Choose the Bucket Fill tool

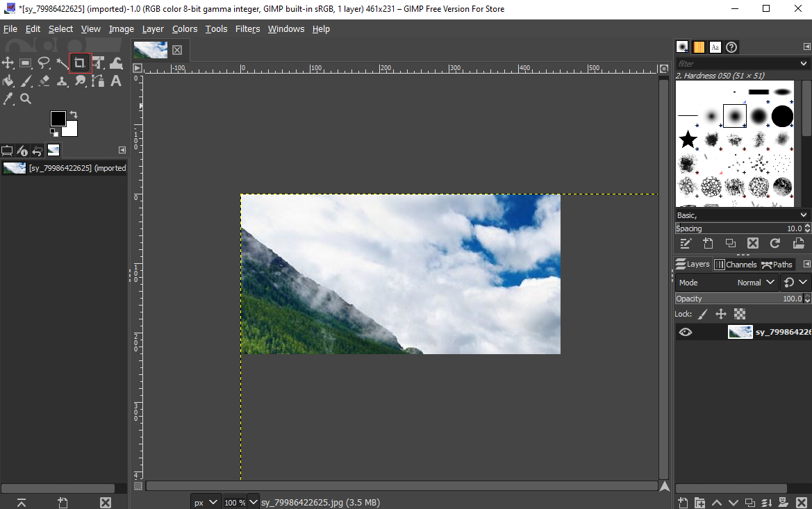click(x=8, y=81)
